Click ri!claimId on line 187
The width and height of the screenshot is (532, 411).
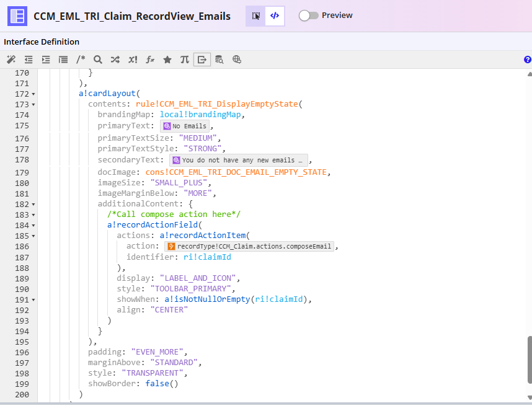pyautogui.click(x=207, y=257)
